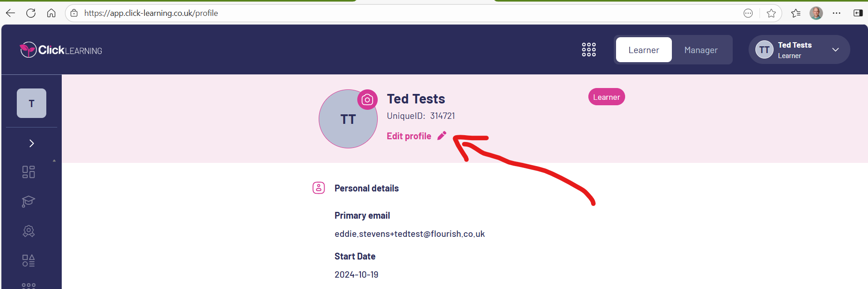The image size is (868, 289).
Task: Click the T tile in the sidebar
Action: tap(31, 103)
